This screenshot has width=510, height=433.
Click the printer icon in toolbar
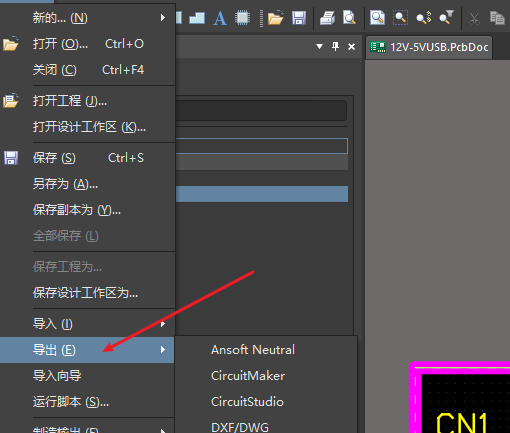click(327, 18)
